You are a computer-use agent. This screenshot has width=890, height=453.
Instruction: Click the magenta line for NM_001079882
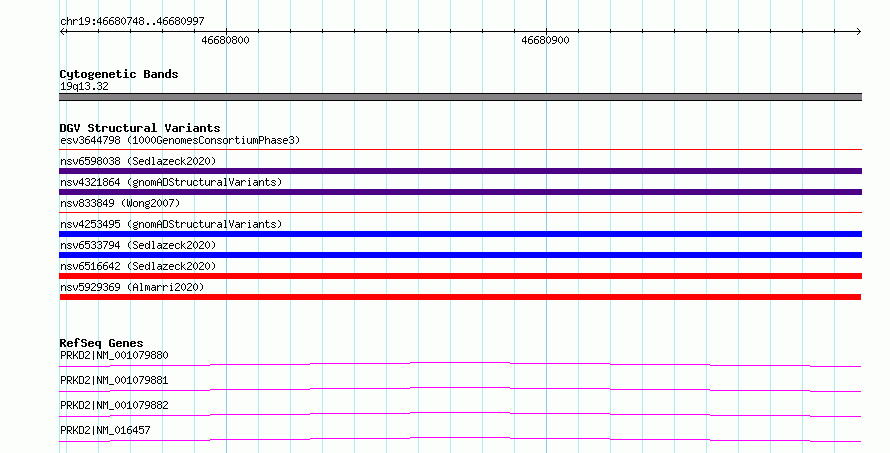[460, 414]
